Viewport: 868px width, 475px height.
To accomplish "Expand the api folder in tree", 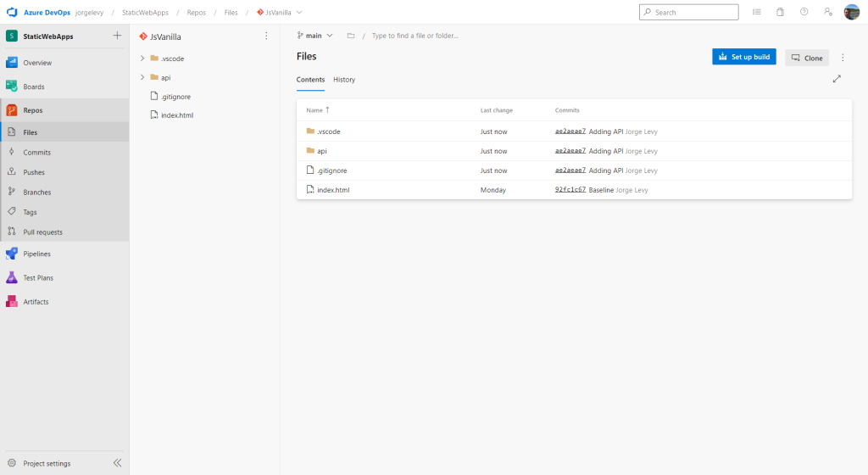I will [142, 77].
